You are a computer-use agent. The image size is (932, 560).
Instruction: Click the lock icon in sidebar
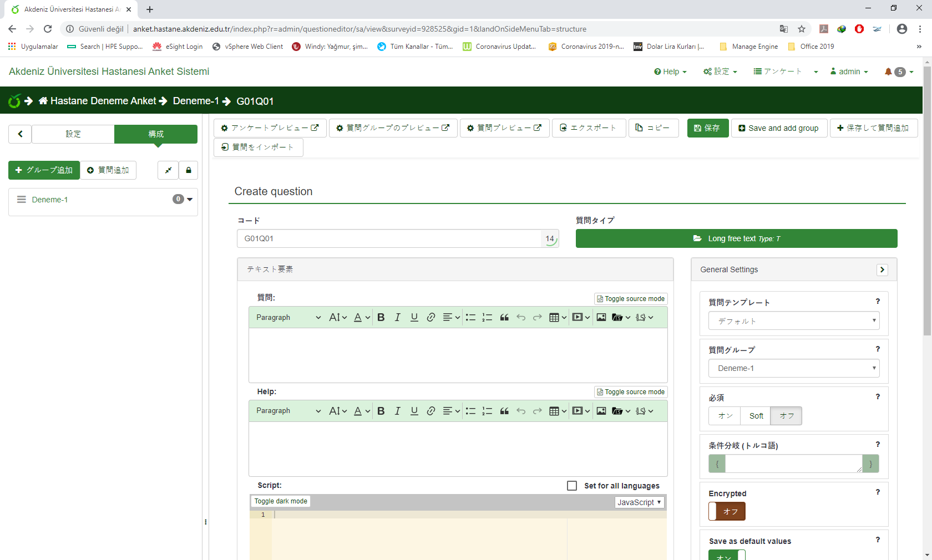pos(189,170)
